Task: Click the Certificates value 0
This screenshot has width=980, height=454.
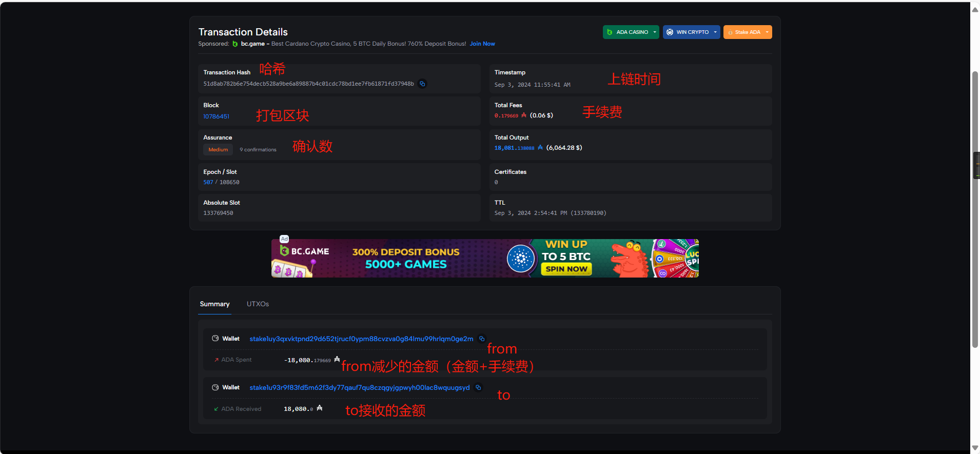Action: point(496,182)
